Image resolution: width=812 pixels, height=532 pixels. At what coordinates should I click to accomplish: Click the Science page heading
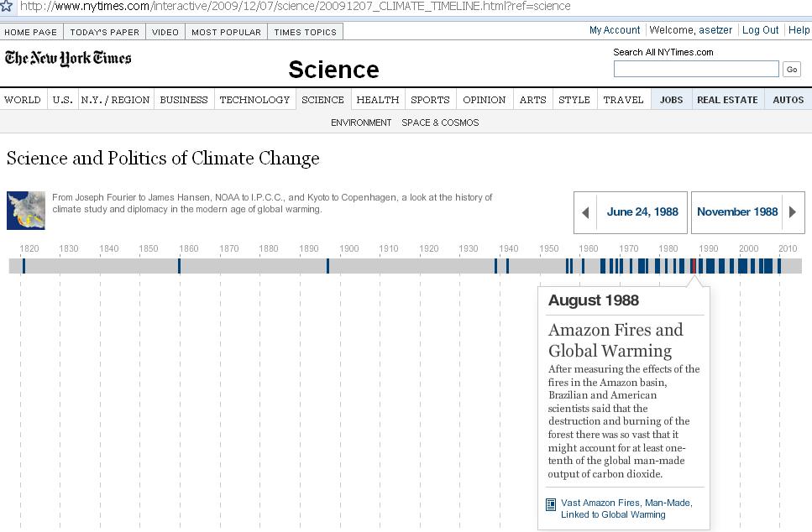333,70
